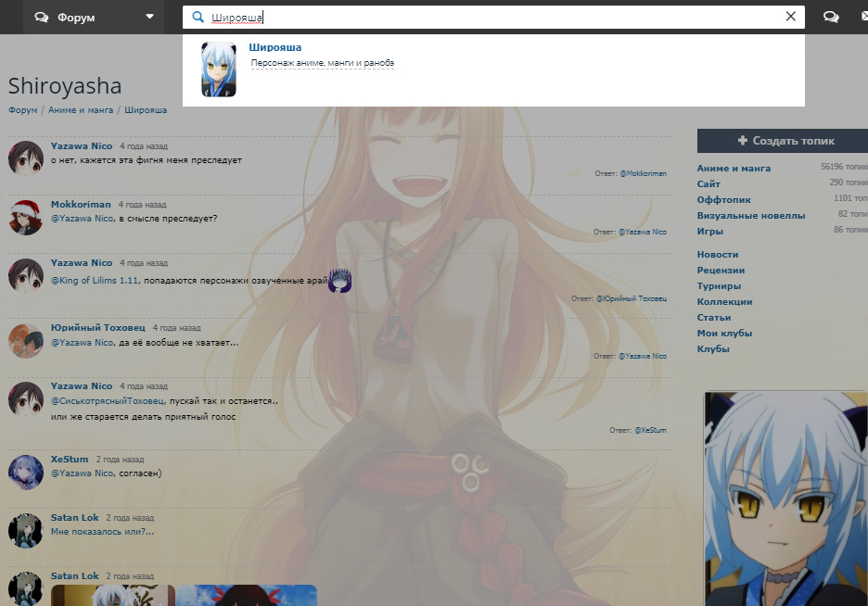Click the @Mokkoriman reply link
The image size is (868, 606).
643,173
